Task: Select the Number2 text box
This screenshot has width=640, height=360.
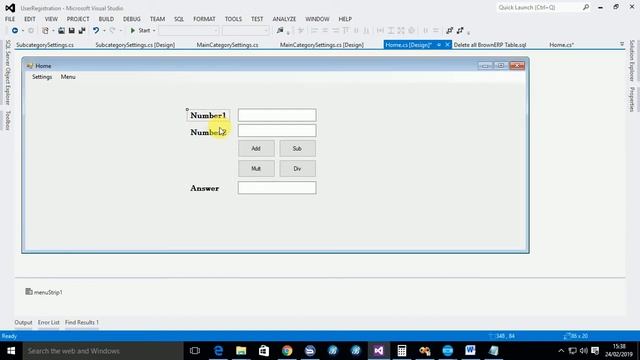Action: pos(277,131)
